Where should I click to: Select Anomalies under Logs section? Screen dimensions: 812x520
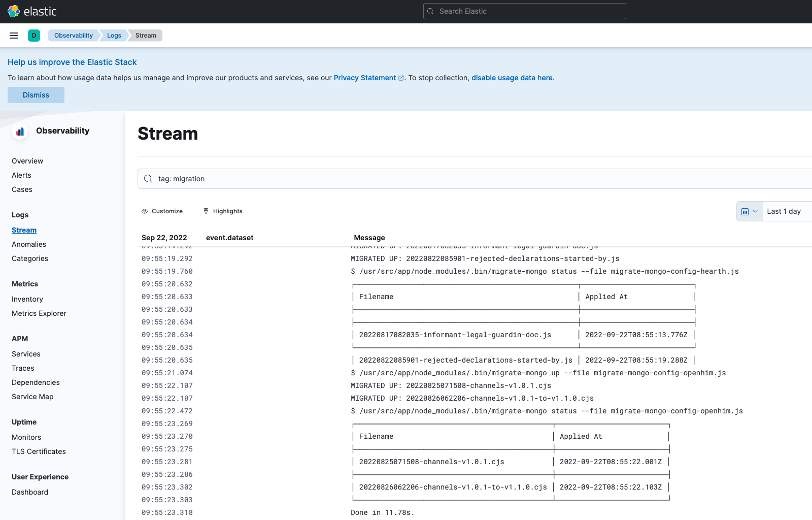click(29, 244)
